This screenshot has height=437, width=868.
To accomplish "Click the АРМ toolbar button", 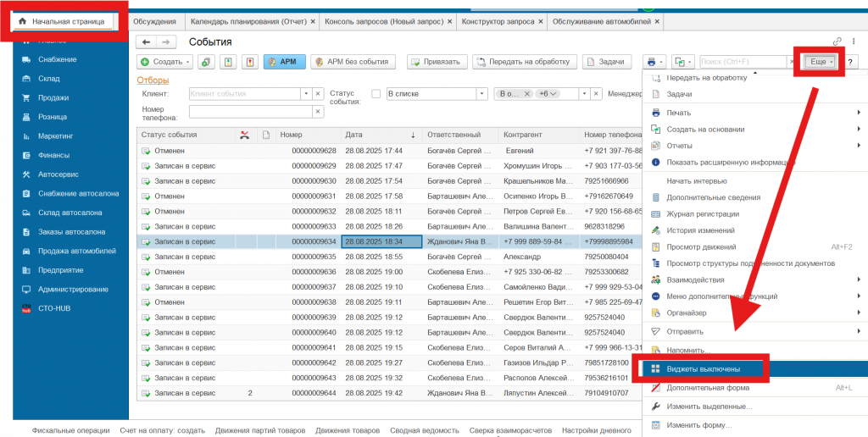I will coord(283,62).
